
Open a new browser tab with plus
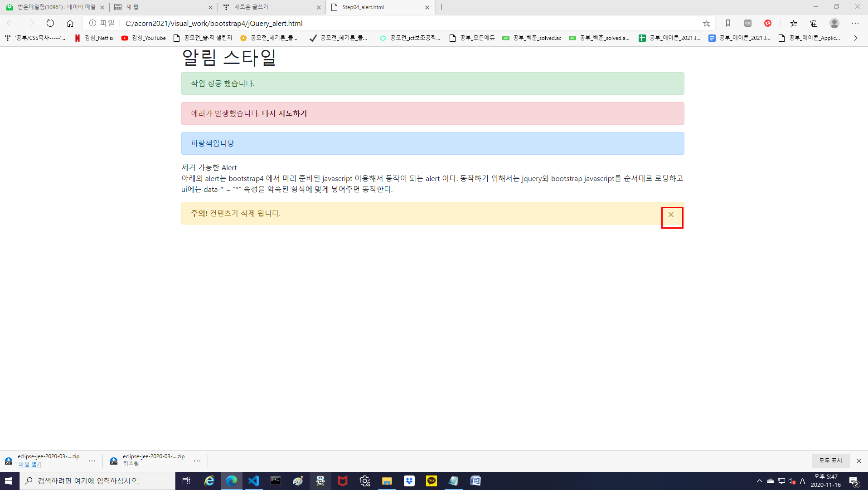[442, 7]
